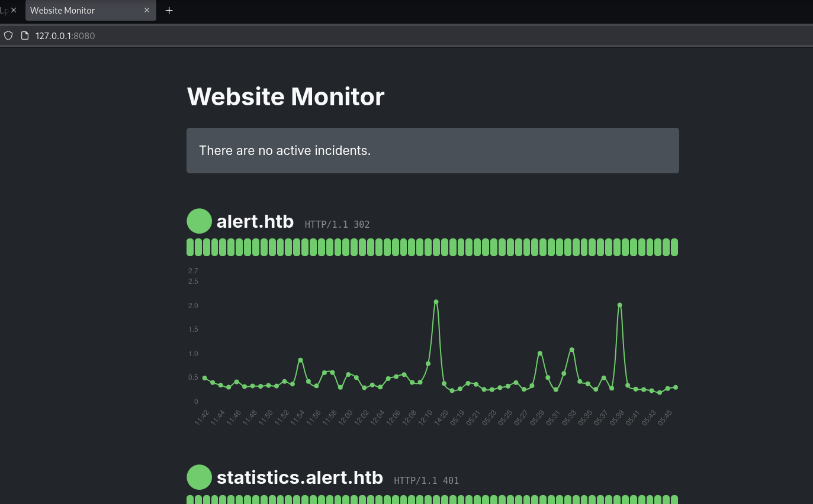Click the tallest chart peak near 12:10

(436, 302)
